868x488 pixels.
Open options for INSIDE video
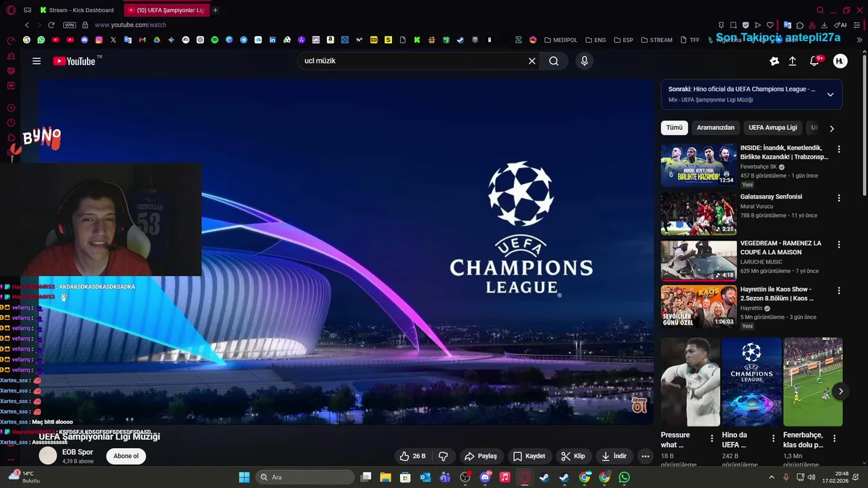point(839,149)
